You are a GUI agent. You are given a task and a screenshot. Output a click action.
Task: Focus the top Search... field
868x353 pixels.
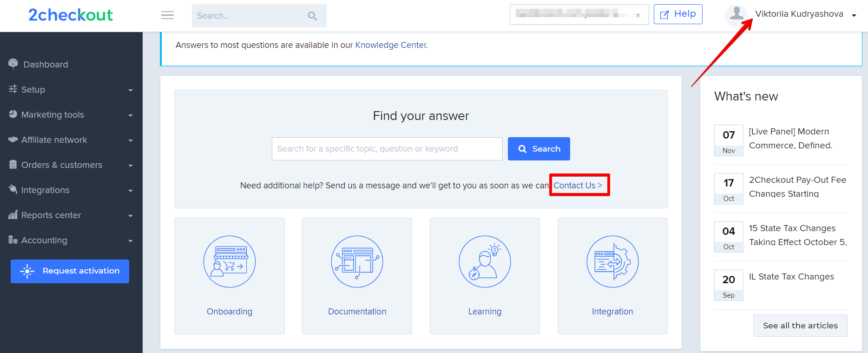(259, 16)
